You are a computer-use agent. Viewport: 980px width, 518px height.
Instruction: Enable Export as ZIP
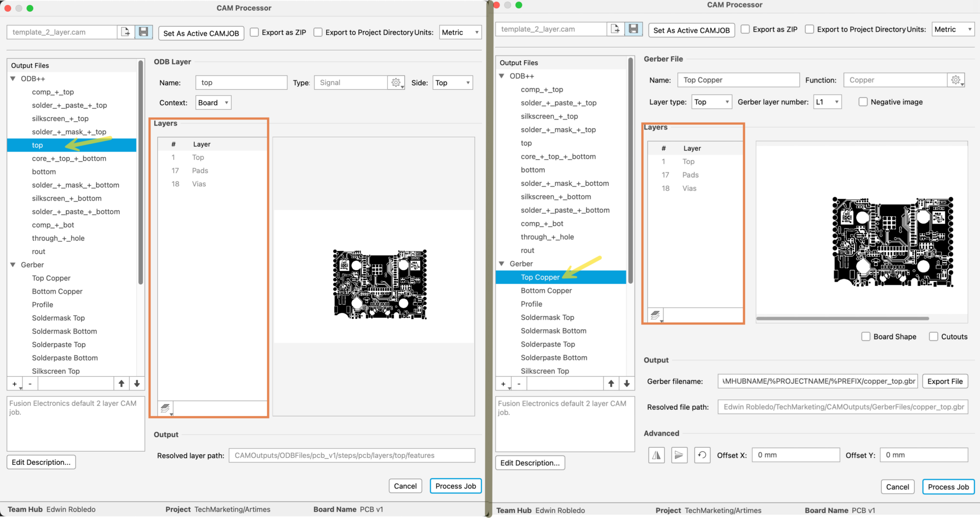point(254,32)
